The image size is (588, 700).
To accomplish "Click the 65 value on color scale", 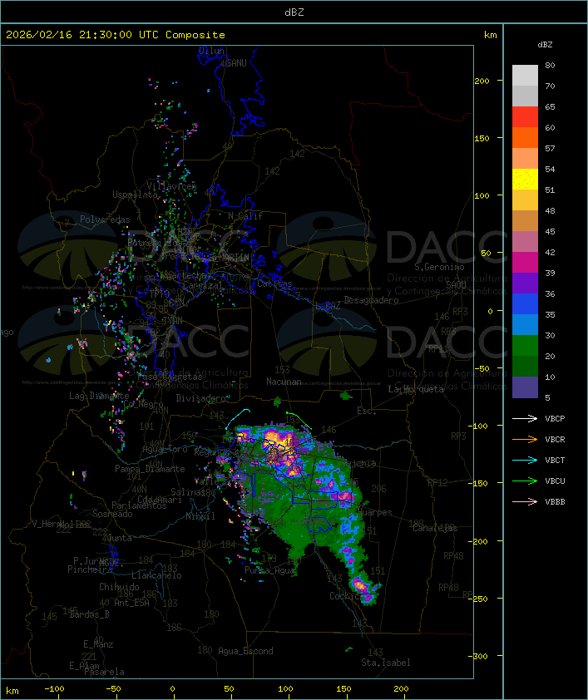I will pos(550,106).
